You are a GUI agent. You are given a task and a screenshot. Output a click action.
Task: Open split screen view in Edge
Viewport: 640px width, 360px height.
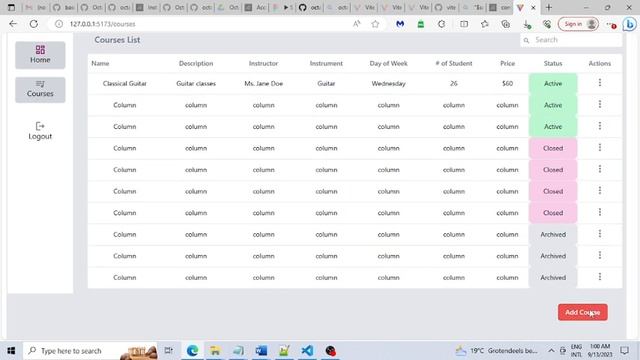(464, 24)
